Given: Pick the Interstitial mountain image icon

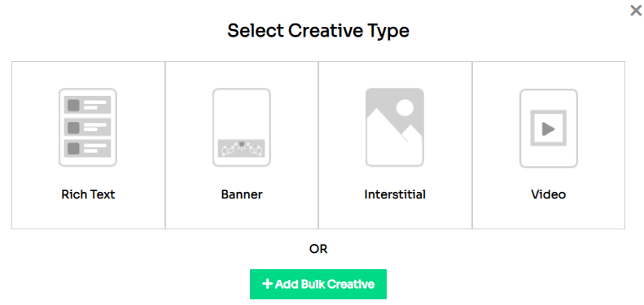Looking at the screenshot, I should point(395,127).
